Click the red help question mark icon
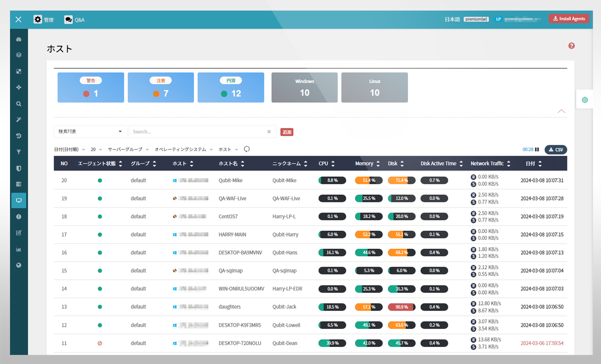601x364 pixels. coord(571,46)
